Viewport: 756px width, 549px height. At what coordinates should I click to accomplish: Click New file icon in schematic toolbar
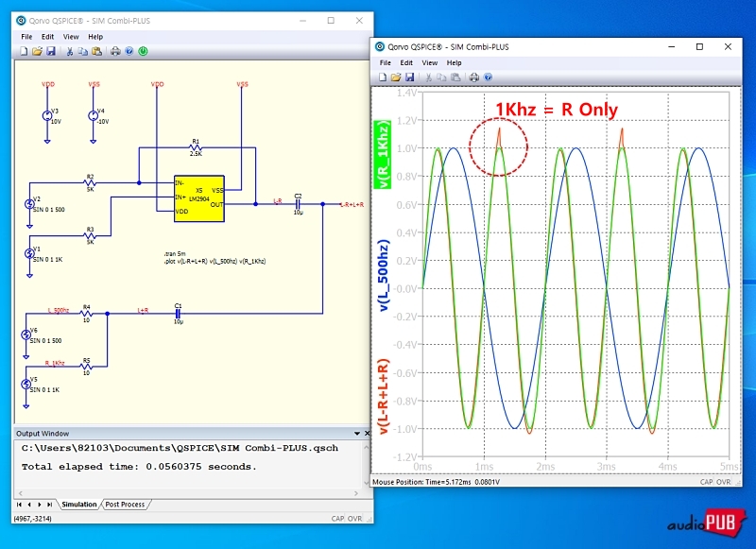(24, 50)
